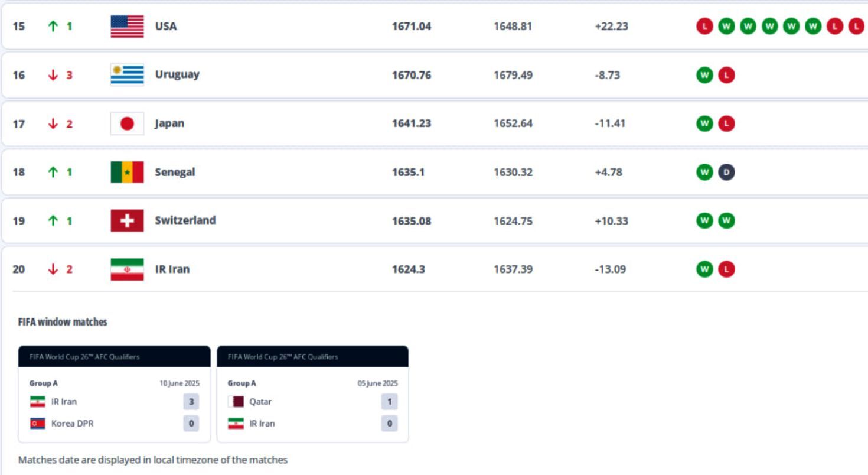Click Japan's red loss result badge

[726, 123]
